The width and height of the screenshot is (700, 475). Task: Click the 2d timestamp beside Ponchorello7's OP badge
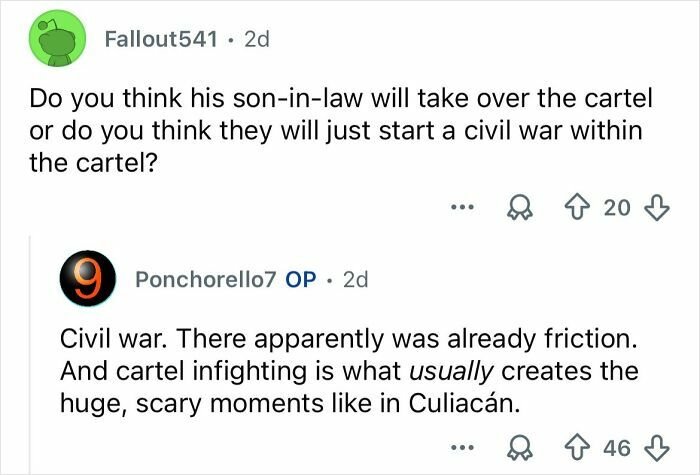click(355, 279)
